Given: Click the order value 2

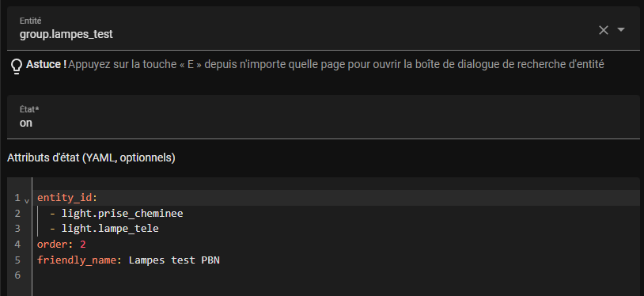Looking at the screenshot, I should coord(83,245).
